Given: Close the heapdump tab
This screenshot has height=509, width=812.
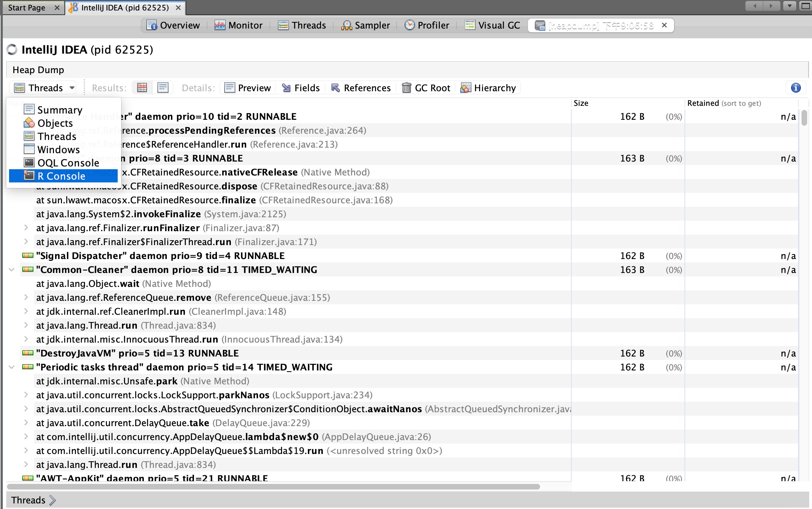Looking at the screenshot, I should (664, 25).
